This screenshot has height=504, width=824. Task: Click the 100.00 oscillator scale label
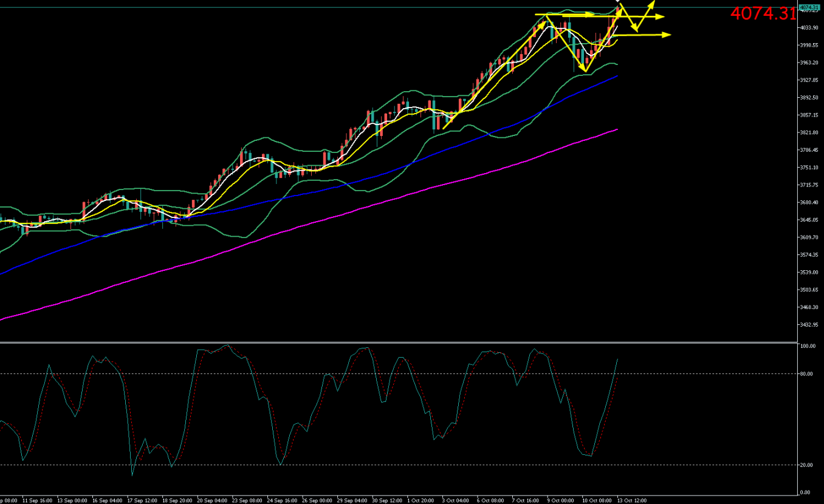[x=807, y=346]
